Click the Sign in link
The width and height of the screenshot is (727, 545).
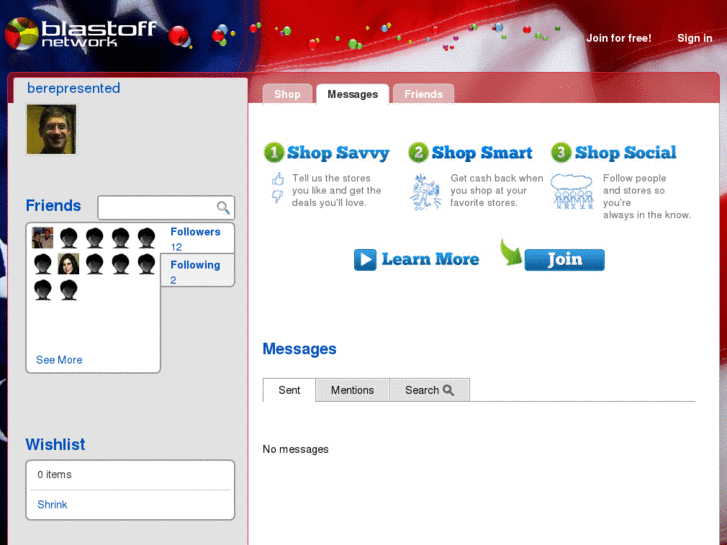pos(695,38)
